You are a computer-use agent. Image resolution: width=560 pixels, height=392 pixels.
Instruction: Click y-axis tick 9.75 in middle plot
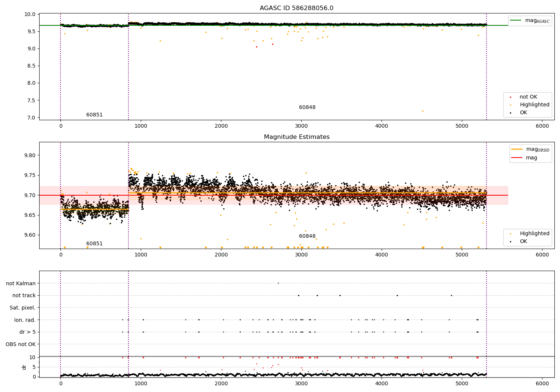31,175
